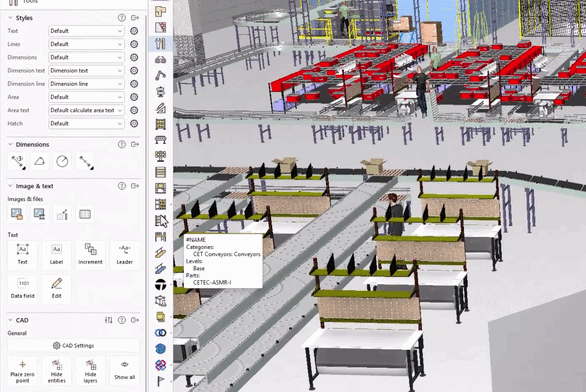Screen dimensions: 586x392
Task: Open CAD Settings
Action: pos(73,346)
